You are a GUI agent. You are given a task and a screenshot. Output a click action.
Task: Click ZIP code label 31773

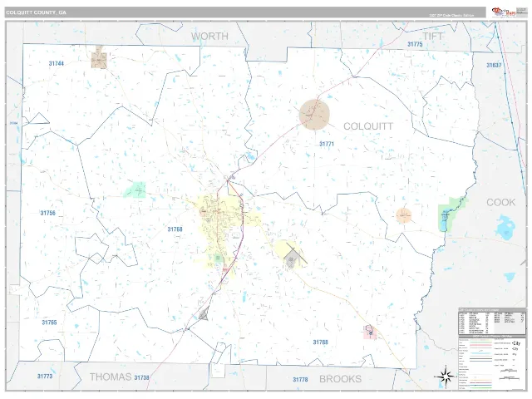tap(45, 377)
